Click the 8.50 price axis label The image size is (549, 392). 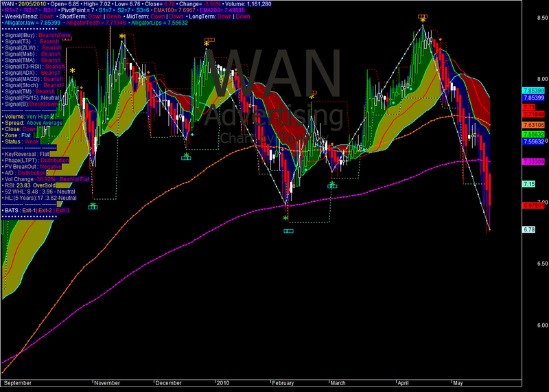pyautogui.click(x=542, y=18)
